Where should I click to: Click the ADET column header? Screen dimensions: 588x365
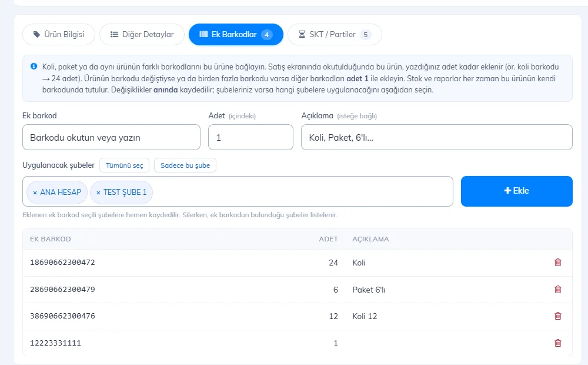coord(329,239)
